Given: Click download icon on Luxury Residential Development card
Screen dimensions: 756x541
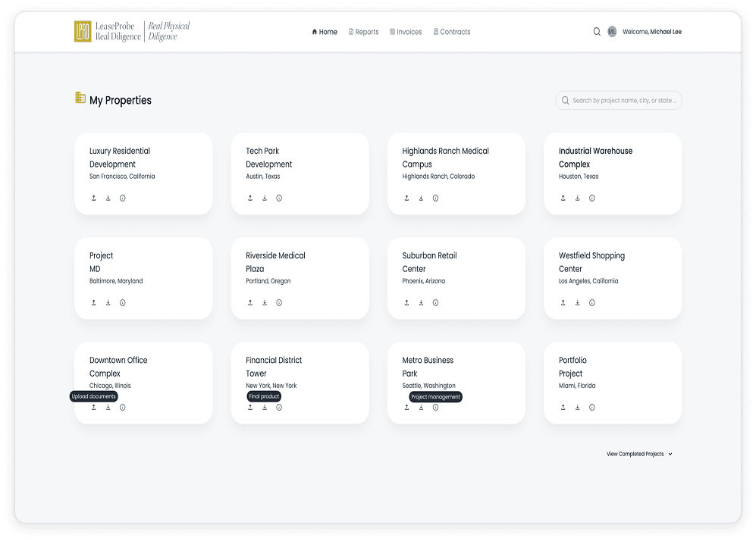Looking at the screenshot, I should coord(108,198).
